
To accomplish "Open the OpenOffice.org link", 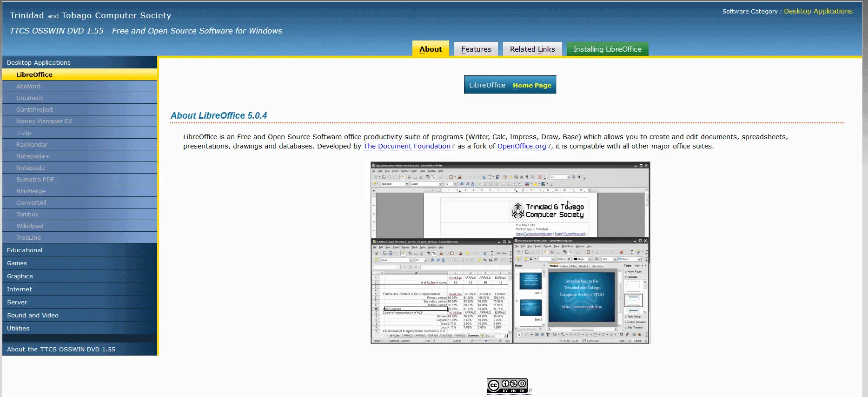I will 521,146.
